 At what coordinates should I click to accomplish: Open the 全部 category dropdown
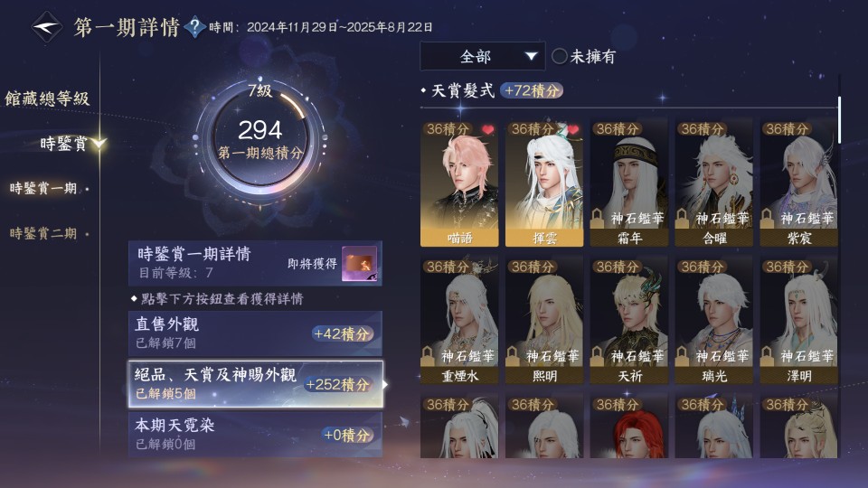[483, 56]
